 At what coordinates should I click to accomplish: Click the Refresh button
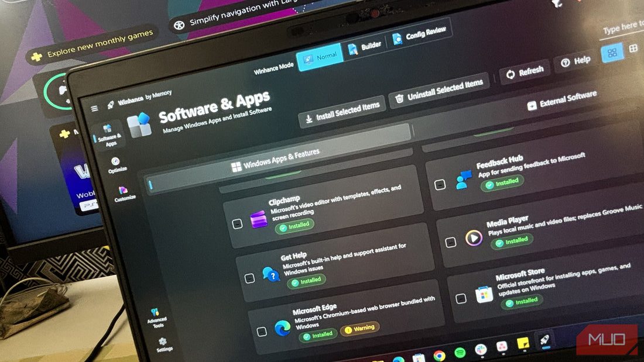point(525,73)
